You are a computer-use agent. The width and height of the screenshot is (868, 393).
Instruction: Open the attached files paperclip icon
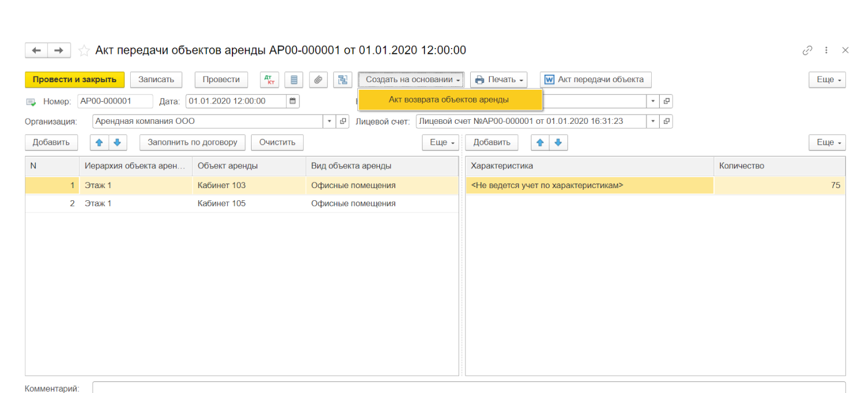[318, 80]
